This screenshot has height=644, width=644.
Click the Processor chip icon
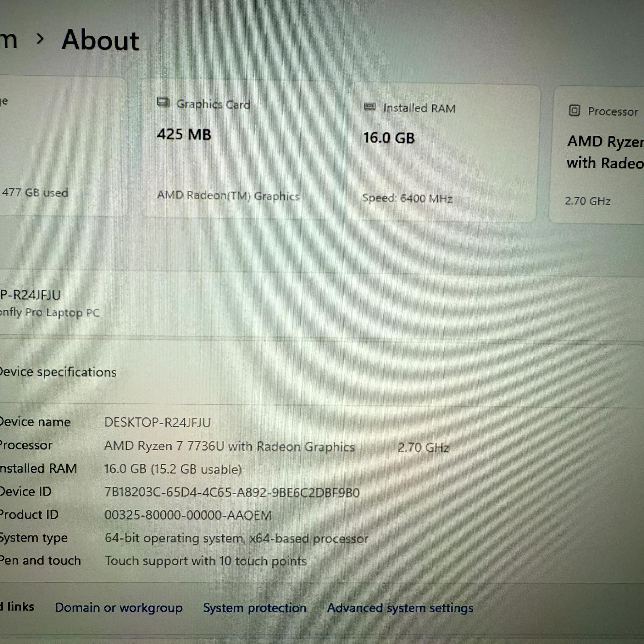pos(574,110)
